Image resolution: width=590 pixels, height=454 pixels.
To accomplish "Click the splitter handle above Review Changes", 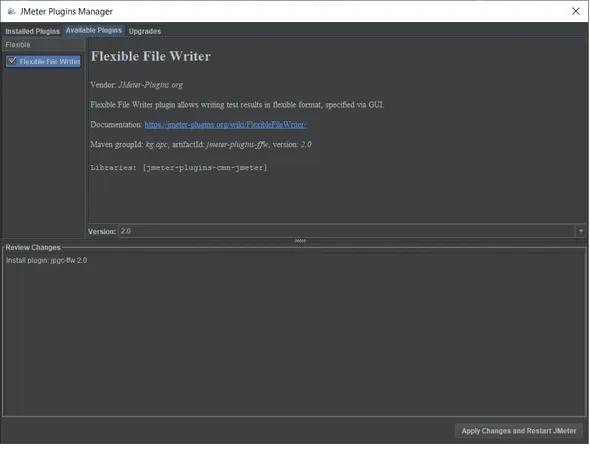I will pos(300,241).
